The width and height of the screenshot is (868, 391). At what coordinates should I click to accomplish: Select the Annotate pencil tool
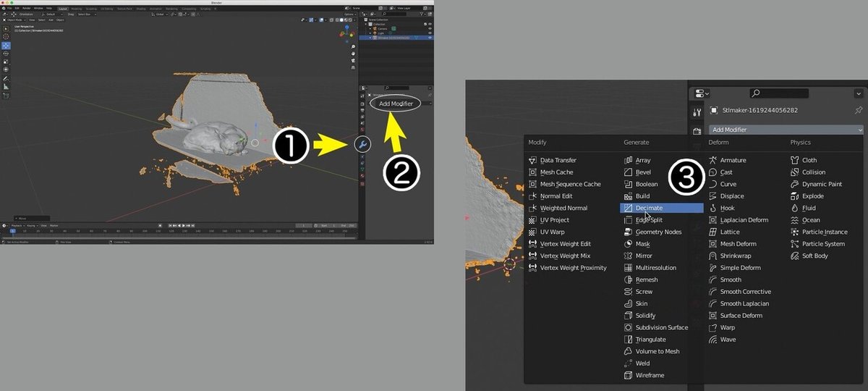(6, 78)
